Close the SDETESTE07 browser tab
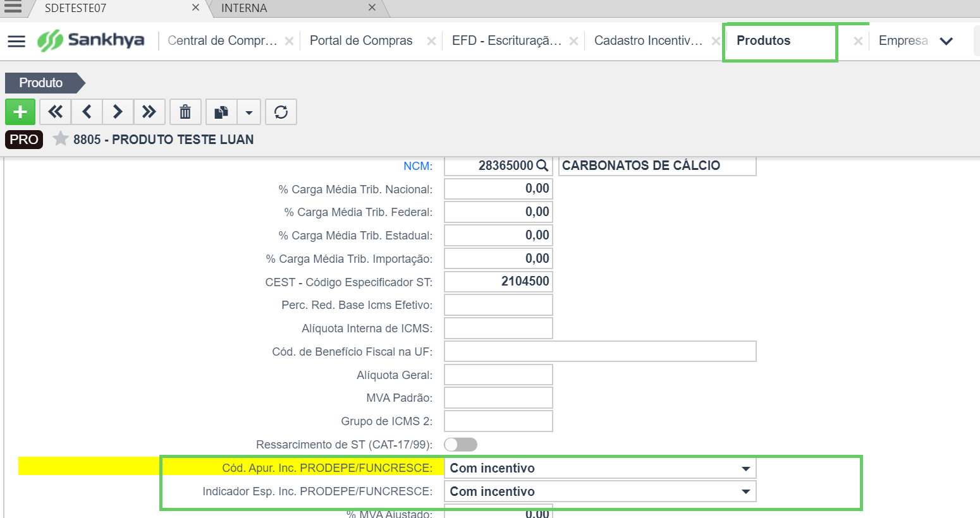The image size is (980, 518). [x=195, y=8]
